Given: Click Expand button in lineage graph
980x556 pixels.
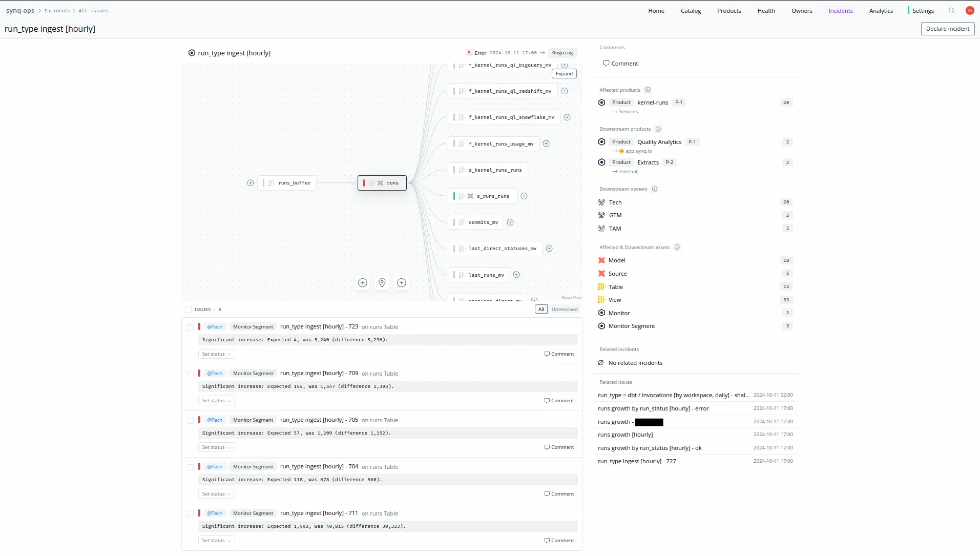Looking at the screenshot, I should point(564,74).
